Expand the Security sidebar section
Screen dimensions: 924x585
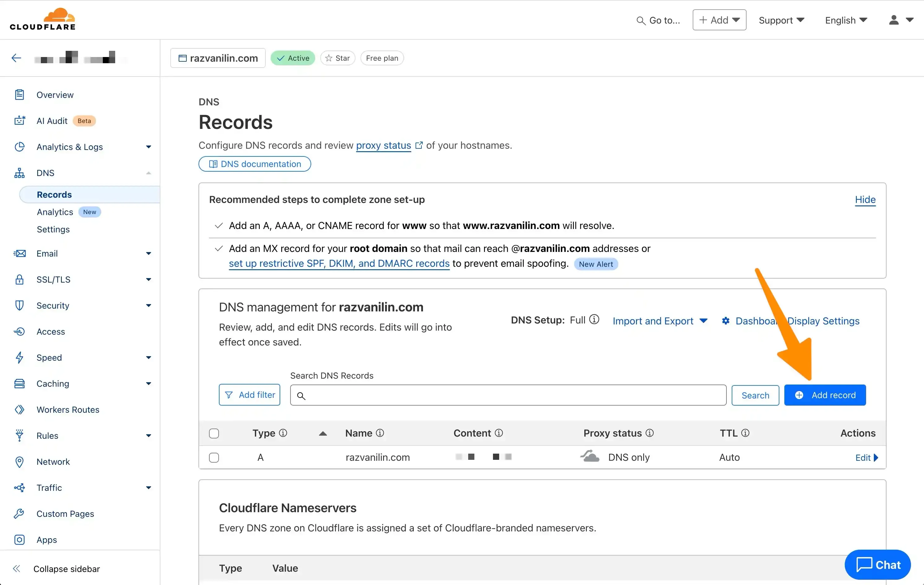pyautogui.click(x=149, y=306)
